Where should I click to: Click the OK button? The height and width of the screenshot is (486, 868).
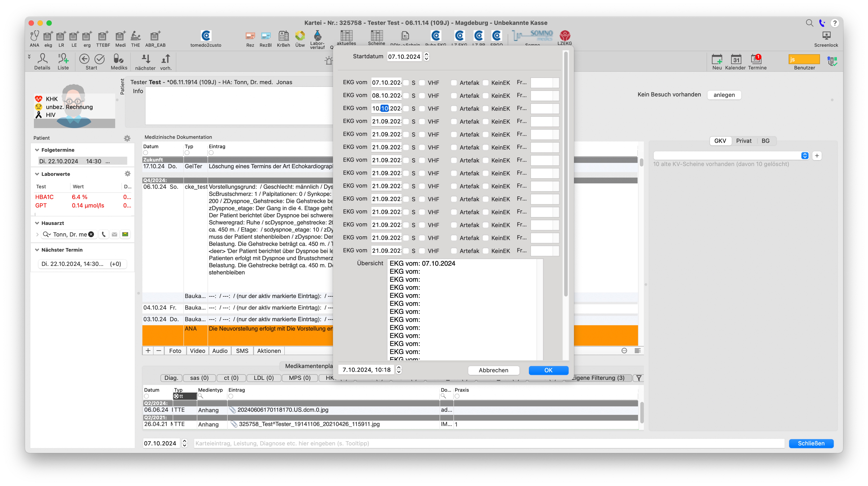tap(548, 370)
